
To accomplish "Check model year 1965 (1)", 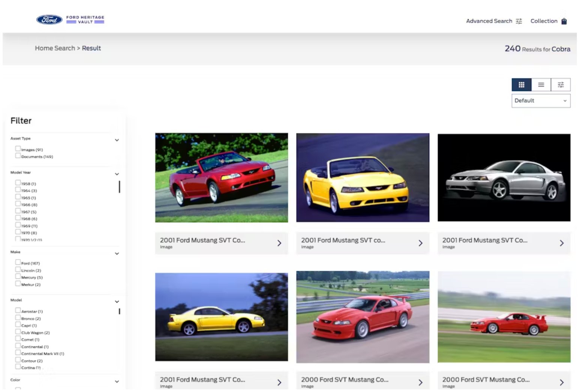I will (18, 196).
